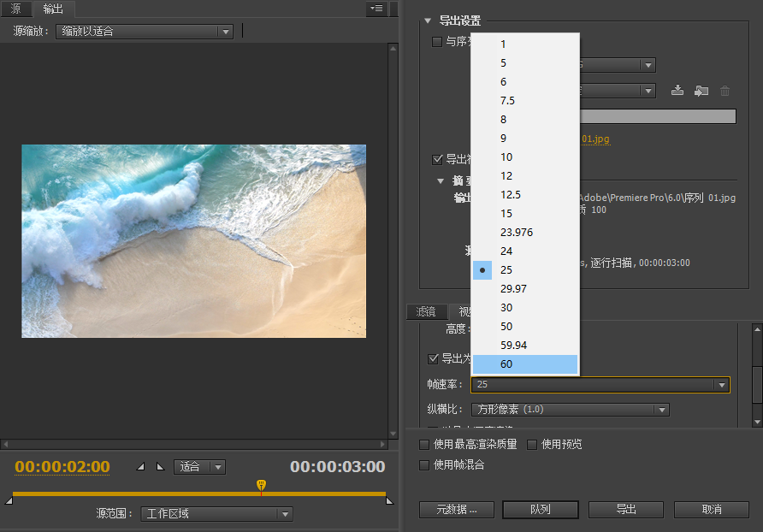Click the settings panel scroll-up arrow
Image resolution: width=763 pixels, height=532 pixels.
[x=756, y=329]
